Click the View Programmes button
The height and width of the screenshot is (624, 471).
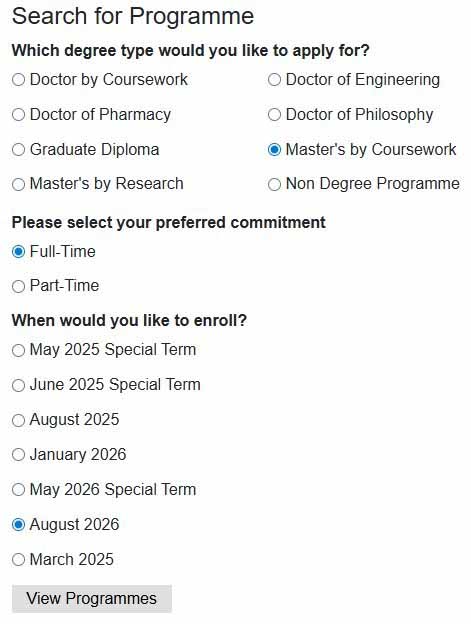[x=92, y=599]
